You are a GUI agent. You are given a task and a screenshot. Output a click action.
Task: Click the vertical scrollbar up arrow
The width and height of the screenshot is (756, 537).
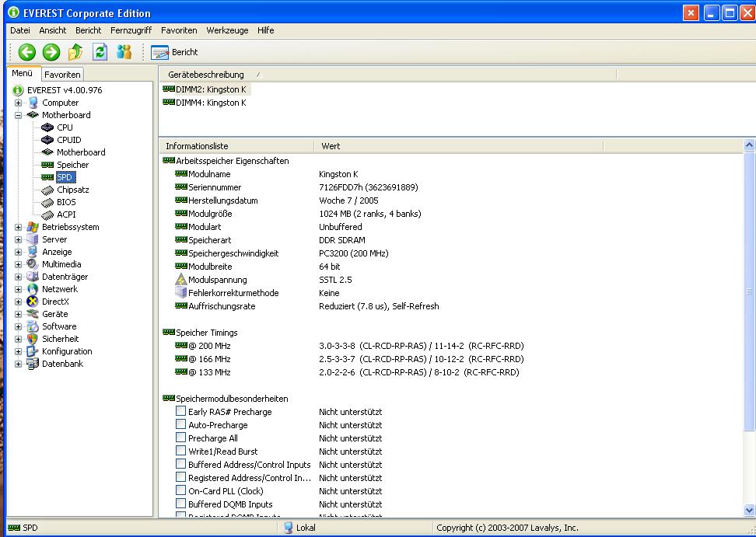(749, 145)
